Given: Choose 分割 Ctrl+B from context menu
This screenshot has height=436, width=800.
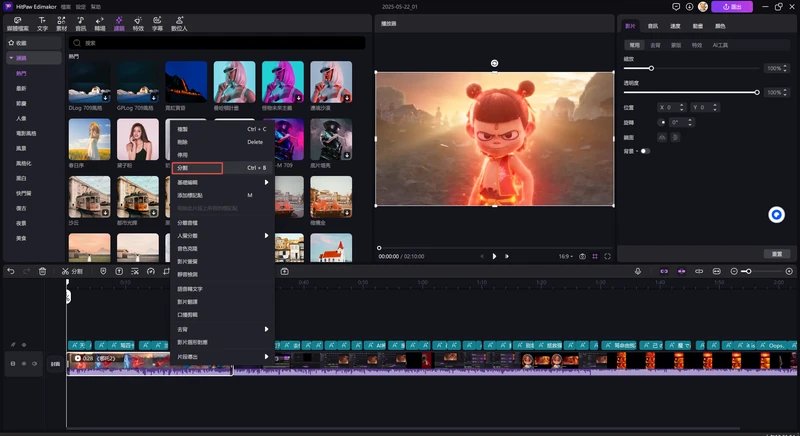Looking at the screenshot, I should click(223, 168).
